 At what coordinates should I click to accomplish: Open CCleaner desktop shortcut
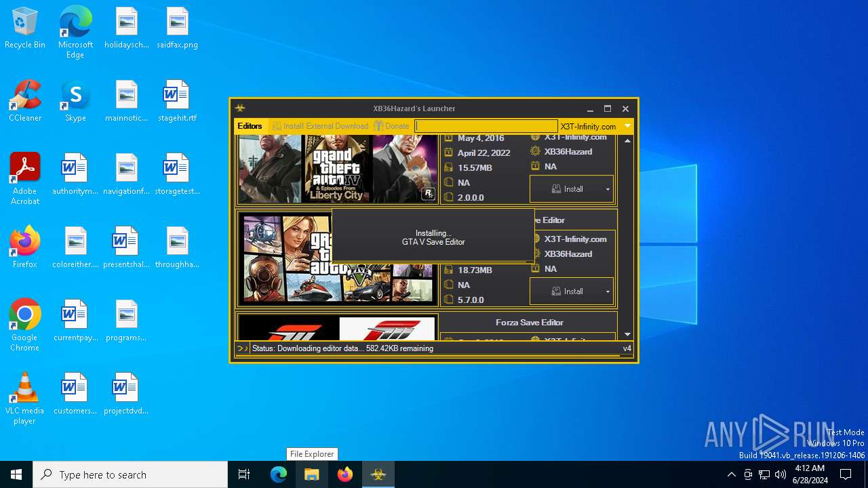click(x=25, y=102)
